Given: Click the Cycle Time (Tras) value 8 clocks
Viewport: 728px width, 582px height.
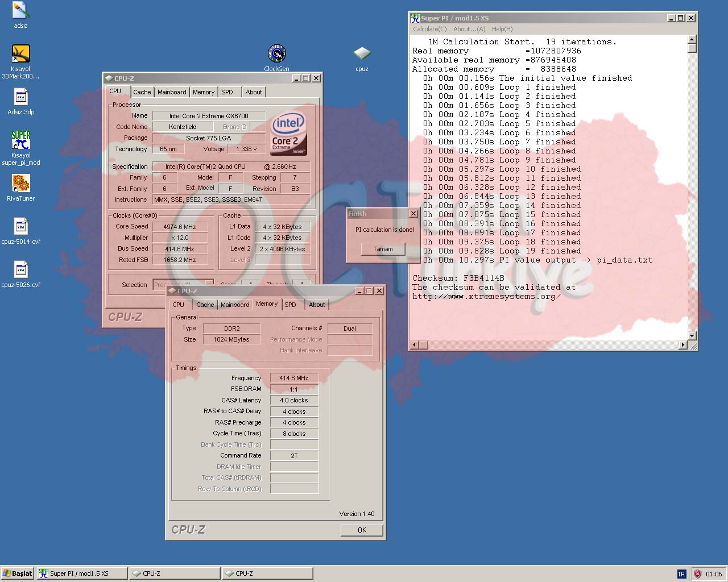Looking at the screenshot, I should (294, 434).
